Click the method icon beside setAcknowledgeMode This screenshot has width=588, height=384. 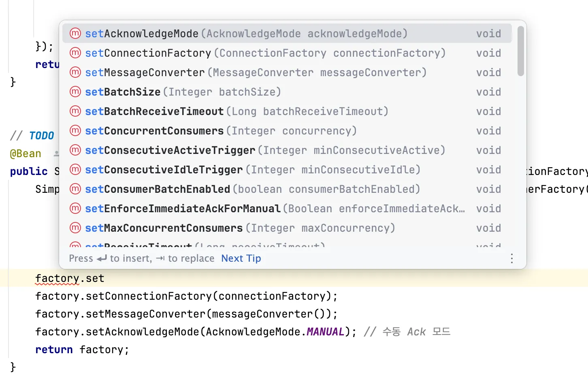(x=75, y=33)
